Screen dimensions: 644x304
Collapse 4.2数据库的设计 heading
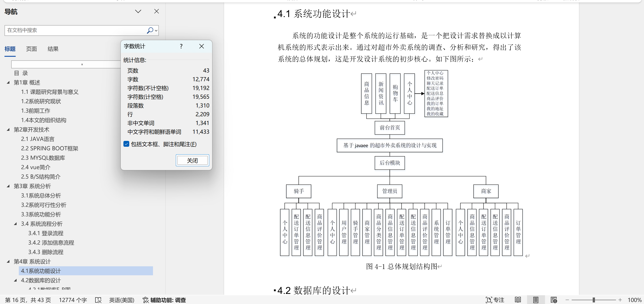(15, 280)
